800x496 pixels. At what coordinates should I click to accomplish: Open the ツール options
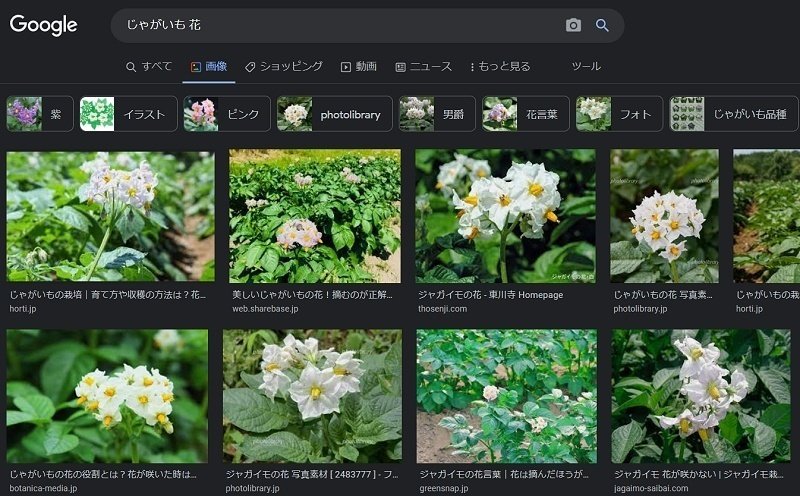coord(586,66)
